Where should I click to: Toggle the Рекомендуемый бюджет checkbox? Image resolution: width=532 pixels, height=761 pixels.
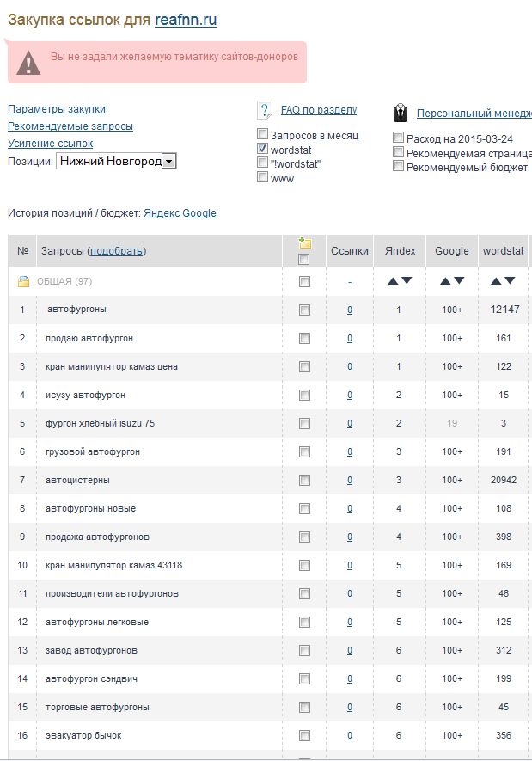pyautogui.click(x=398, y=167)
